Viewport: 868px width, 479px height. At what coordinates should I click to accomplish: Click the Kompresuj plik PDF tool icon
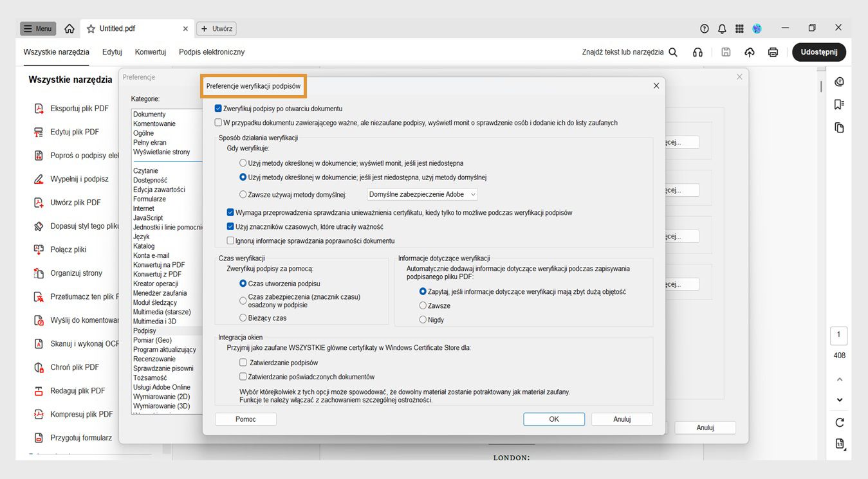(39, 415)
